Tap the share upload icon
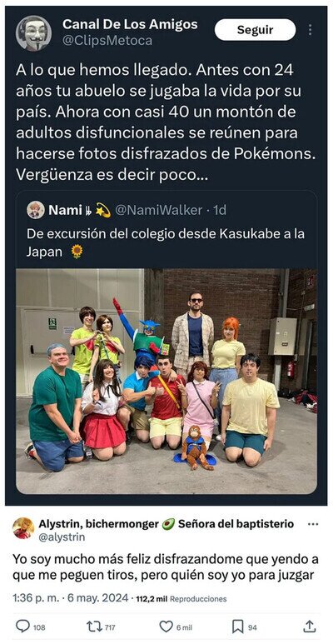 tap(309, 626)
